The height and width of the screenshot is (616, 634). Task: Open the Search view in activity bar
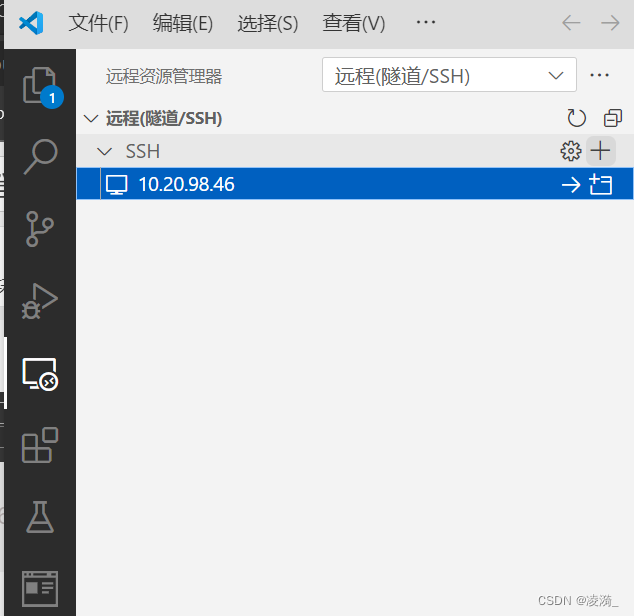[x=40, y=157]
